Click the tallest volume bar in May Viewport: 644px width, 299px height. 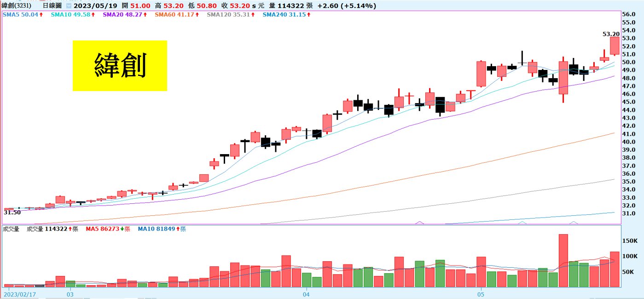pyautogui.click(x=563, y=260)
